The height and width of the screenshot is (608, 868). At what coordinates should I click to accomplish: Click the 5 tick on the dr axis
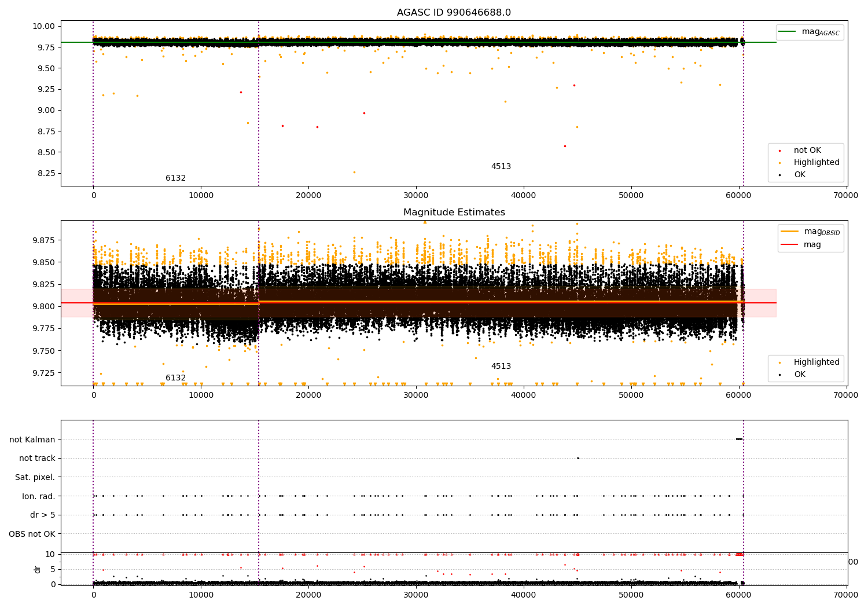pos(53,569)
